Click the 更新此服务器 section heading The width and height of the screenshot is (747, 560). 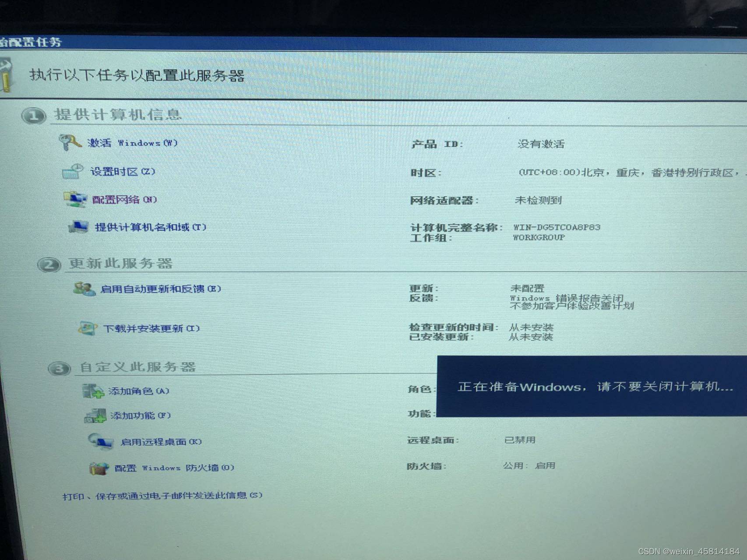(x=120, y=264)
